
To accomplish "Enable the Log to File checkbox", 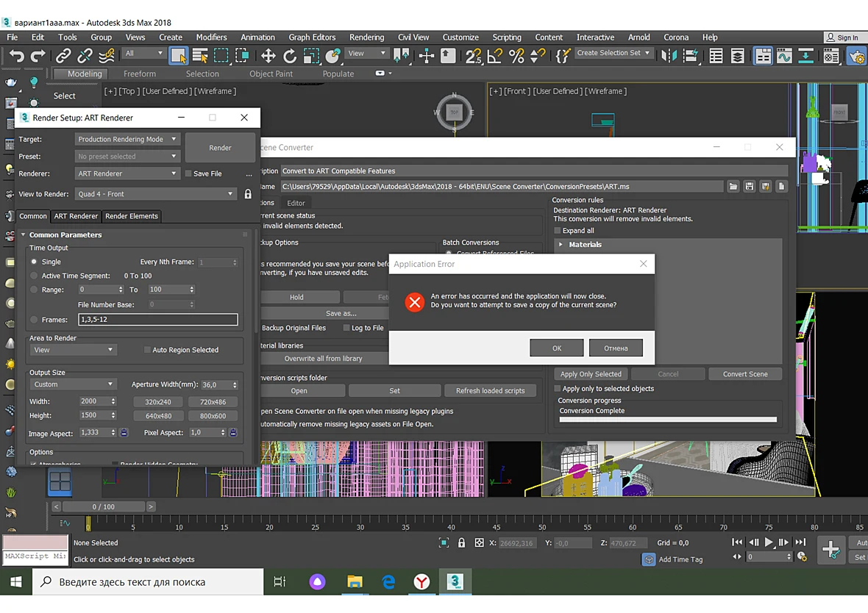I will pos(346,328).
